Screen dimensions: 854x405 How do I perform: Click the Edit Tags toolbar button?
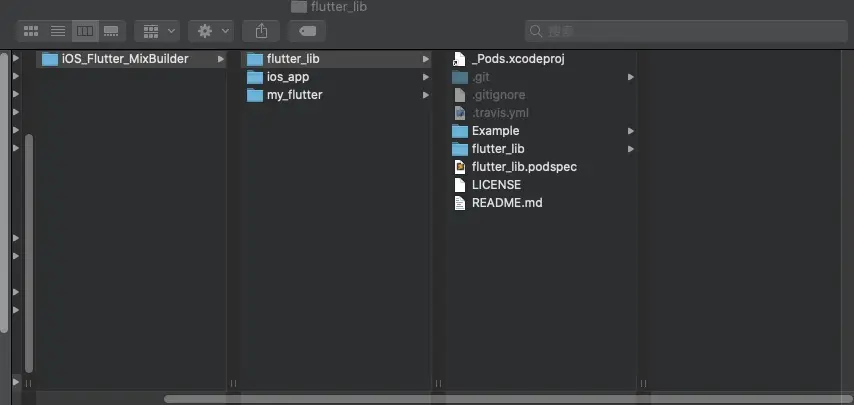(307, 31)
